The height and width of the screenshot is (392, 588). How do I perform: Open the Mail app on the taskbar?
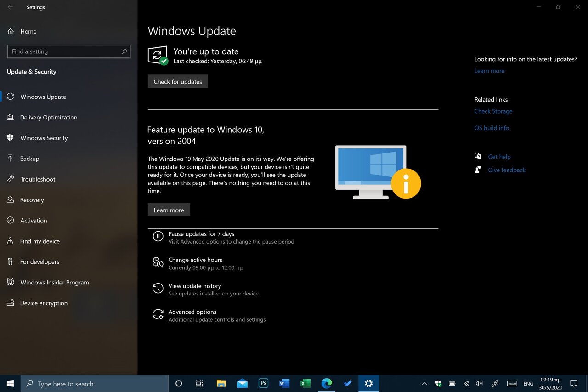[x=242, y=383]
